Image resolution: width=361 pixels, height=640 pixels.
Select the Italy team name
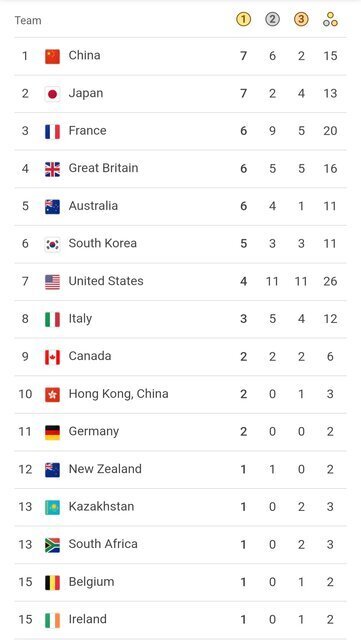[80, 319]
